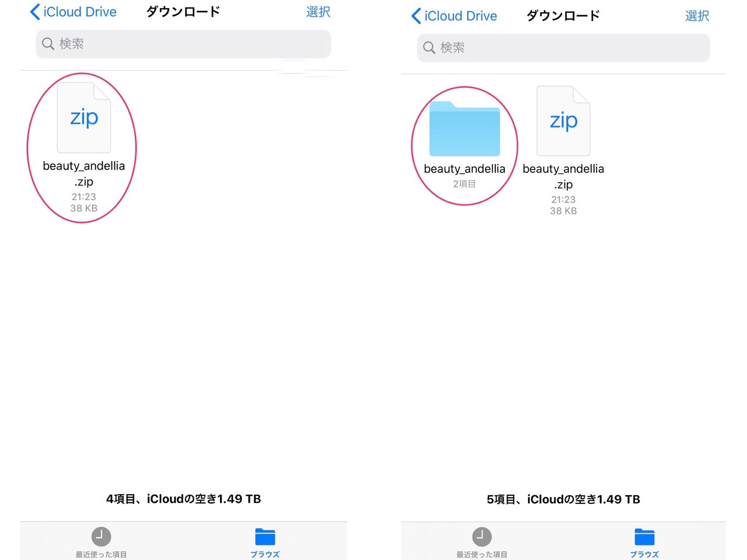
Task: Tap ダウンロード title in left screen
Action: click(183, 12)
